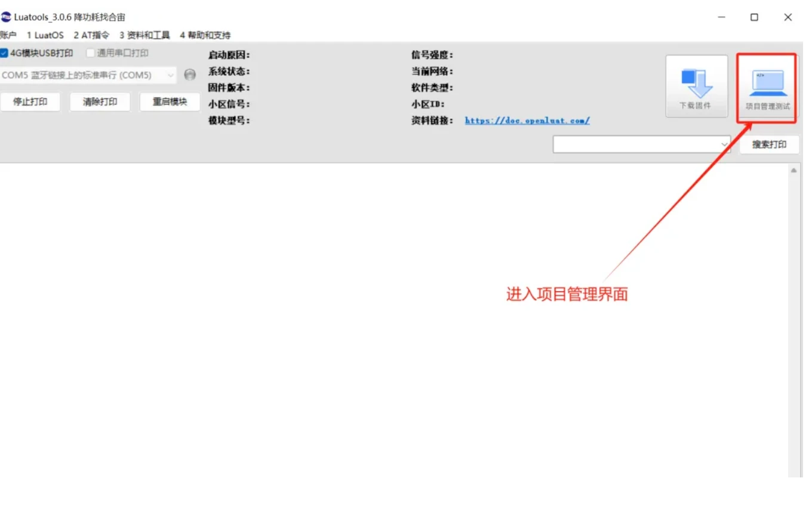
Task: Open the 2 AT指令 menu
Action: click(91, 35)
